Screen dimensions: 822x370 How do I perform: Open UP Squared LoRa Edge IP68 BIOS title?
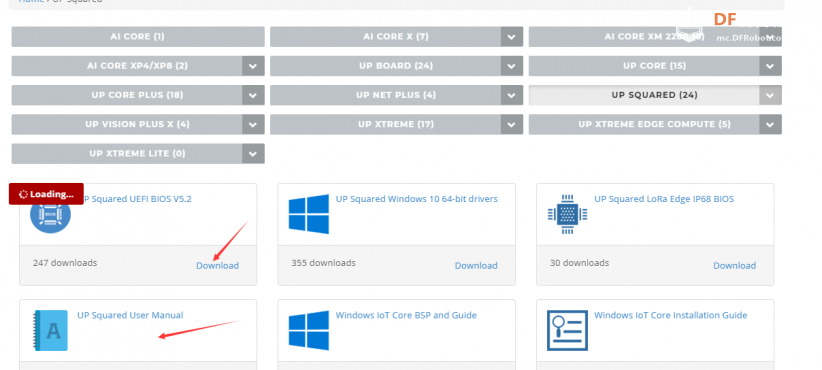coord(664,199)
